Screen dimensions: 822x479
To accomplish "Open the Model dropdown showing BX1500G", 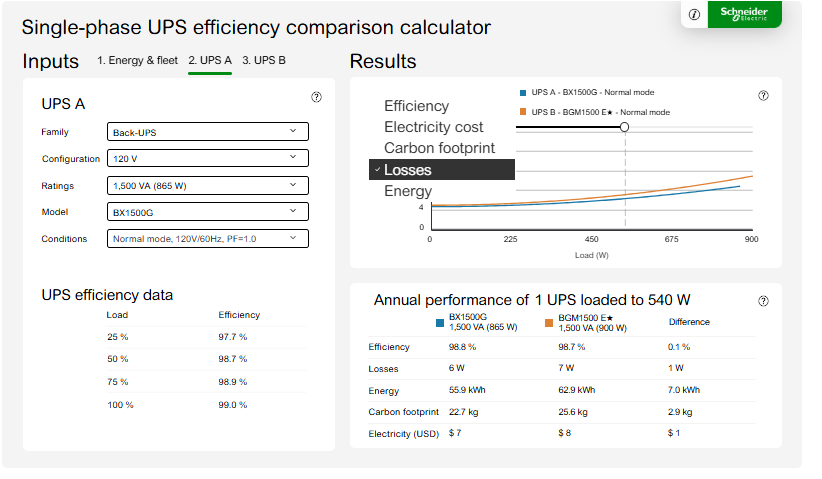I will (x=208, y=212).
